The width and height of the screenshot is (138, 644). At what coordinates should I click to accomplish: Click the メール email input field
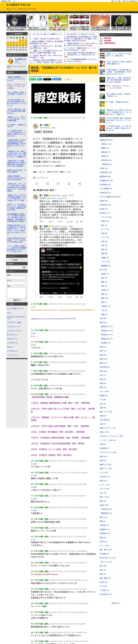(17, 283)
